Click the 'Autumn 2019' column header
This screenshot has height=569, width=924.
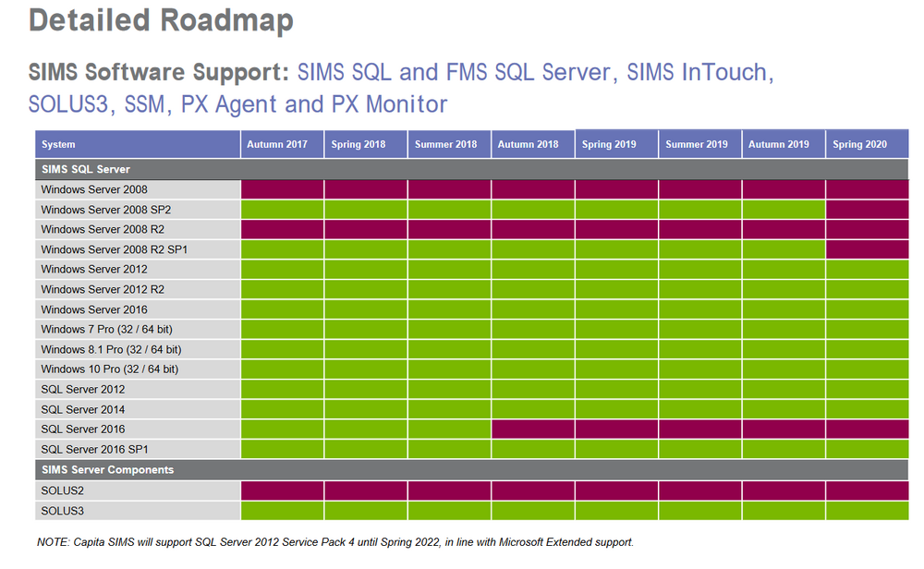pyautogui.click(x=784, y=144)
